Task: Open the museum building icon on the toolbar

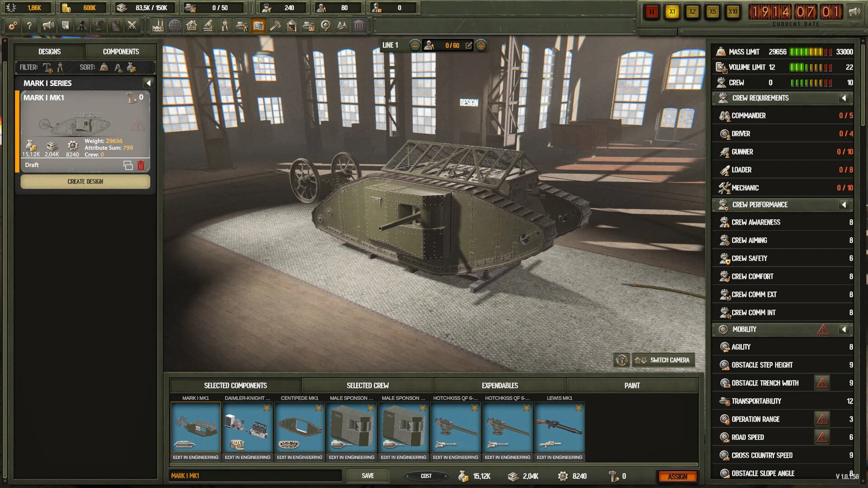Action: coord(359,26)
